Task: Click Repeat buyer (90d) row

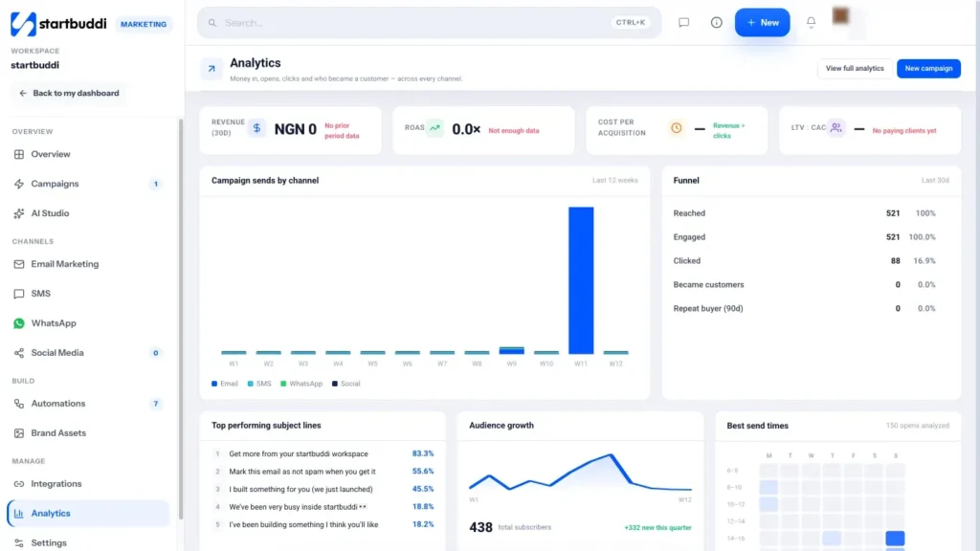Action: click(x=811, y=308)
